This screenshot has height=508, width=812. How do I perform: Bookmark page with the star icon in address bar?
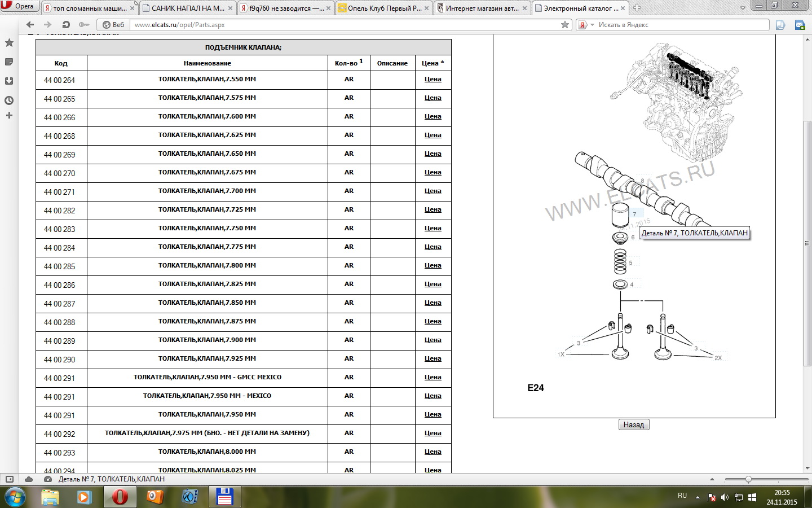[565, 25]
